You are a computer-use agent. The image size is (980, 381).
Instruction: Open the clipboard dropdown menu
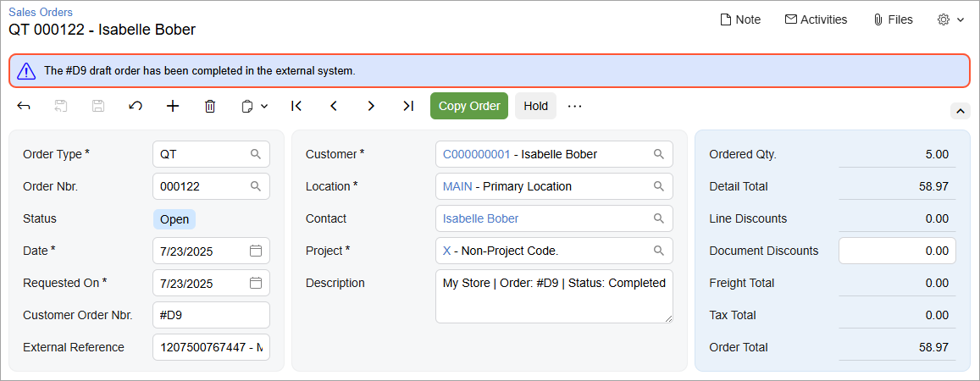[x=254, y=106]
